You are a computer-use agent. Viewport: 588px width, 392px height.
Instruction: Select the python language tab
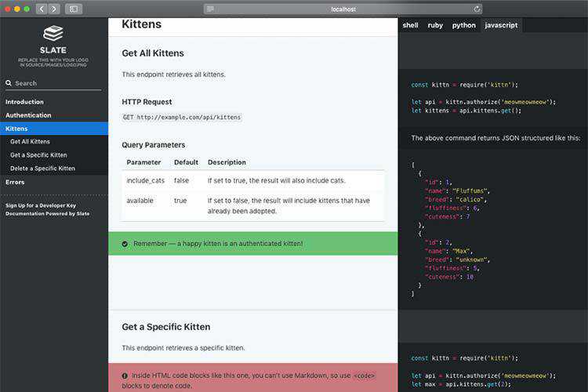[x=463, y=25]
